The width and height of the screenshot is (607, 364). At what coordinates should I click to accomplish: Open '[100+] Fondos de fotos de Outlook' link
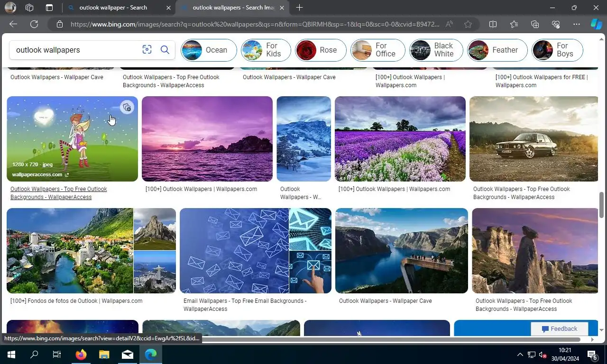76,301
